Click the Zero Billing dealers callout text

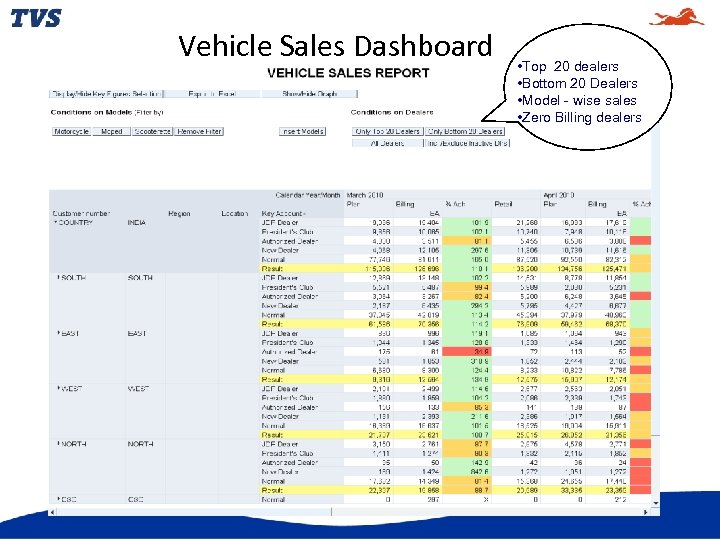pos(581,118)
